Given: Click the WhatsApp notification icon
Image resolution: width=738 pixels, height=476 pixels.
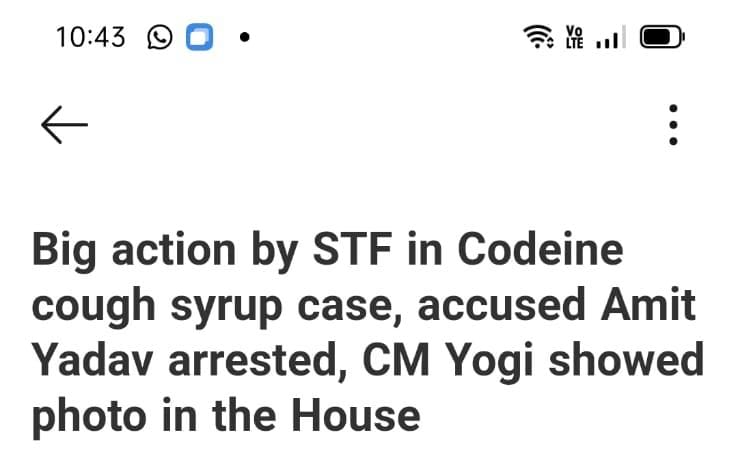Looking at the screenshot, I should (159, 38).
